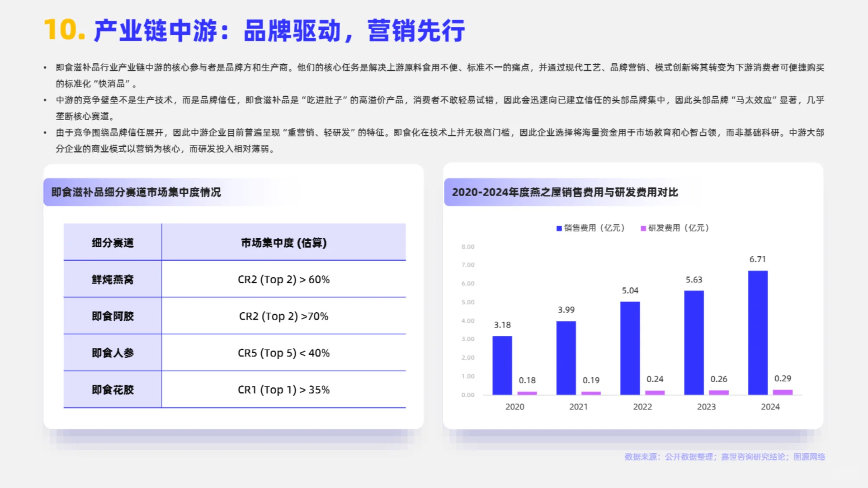Click the 8.00 y-axis gridline label
The height and width of the screenshot is (488, 868).
[x=467, y=247]
